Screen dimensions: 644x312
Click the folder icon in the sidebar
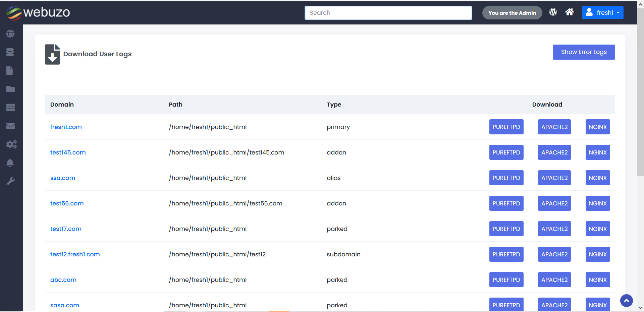[10, 89]
